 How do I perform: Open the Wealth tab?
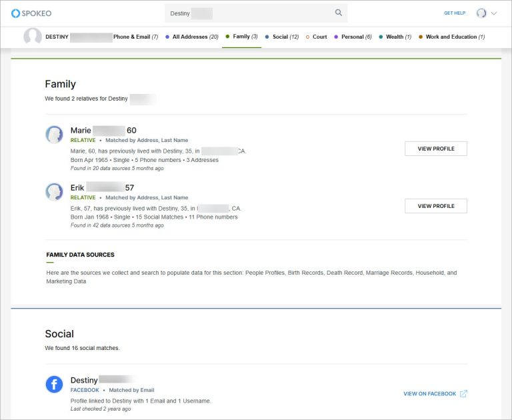click(395, 37)
